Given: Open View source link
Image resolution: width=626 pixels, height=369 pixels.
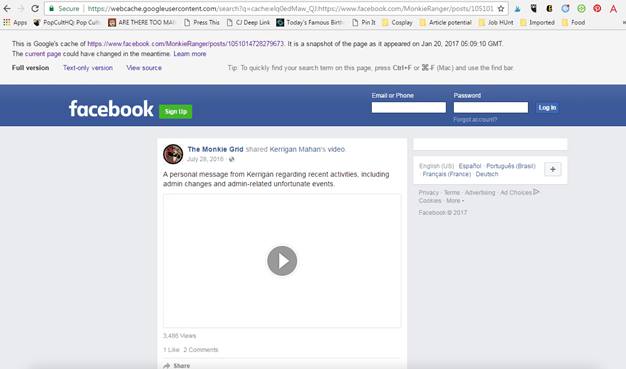Looking at the screenshot, I should tap(144, 68).
